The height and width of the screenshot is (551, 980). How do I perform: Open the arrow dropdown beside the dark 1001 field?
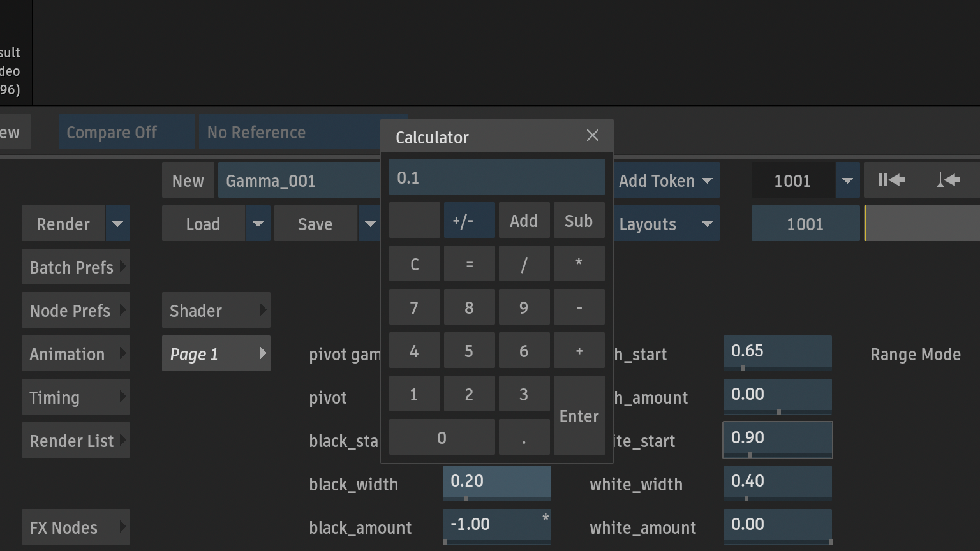click(847, 180)
